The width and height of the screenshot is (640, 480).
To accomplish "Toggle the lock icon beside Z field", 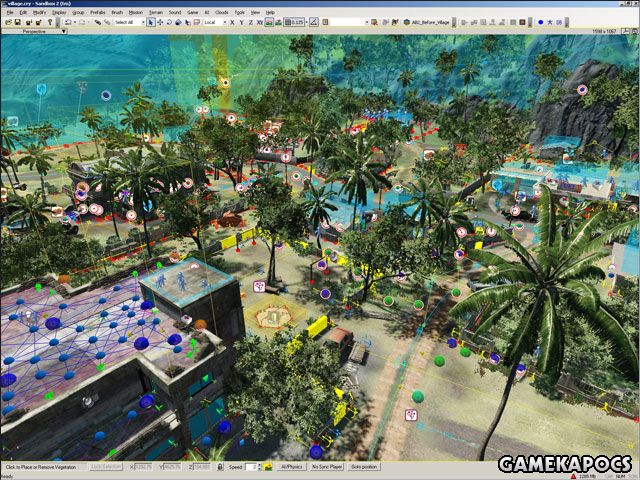I will pos(220,467).
